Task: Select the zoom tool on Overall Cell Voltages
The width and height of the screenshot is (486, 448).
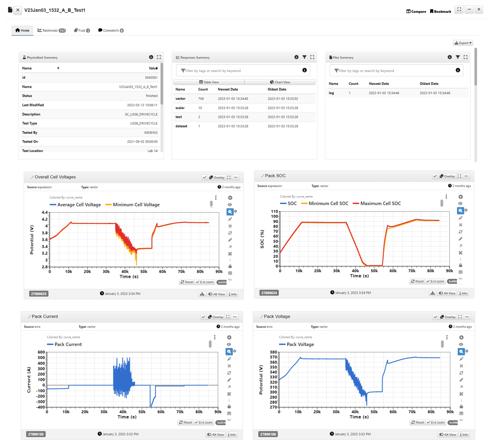Action: tap(230, 212)
